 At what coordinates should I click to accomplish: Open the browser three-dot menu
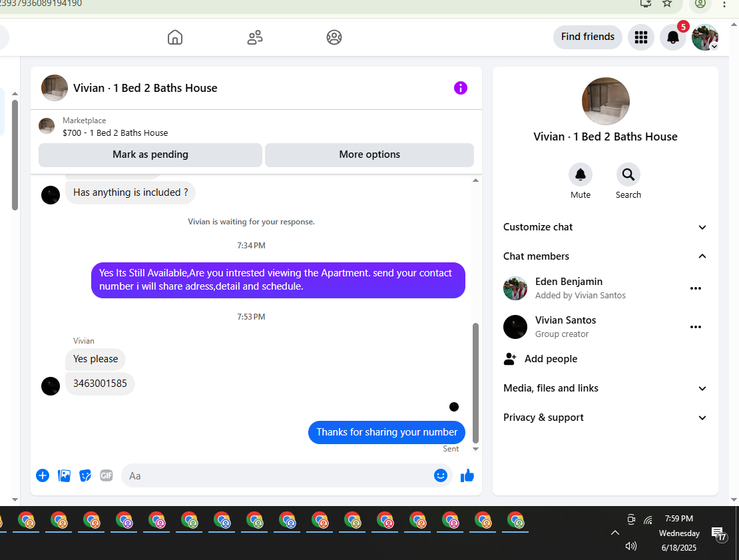[x=724, y=4]
